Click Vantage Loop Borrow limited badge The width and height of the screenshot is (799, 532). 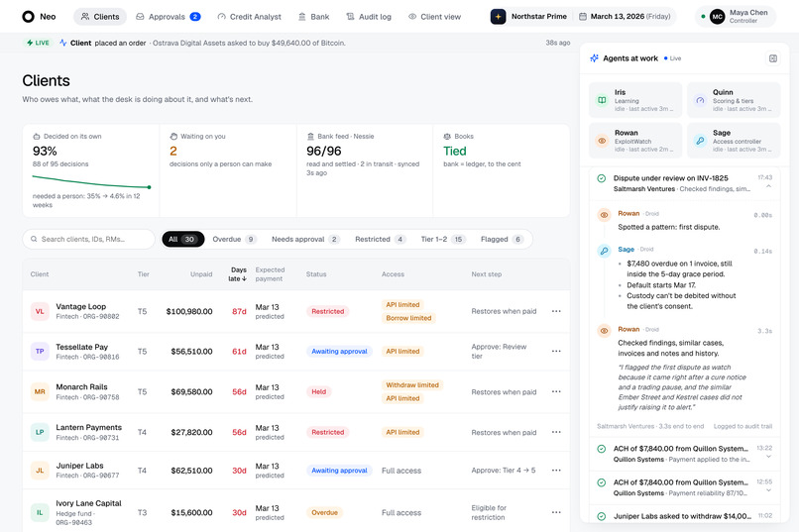408,318
